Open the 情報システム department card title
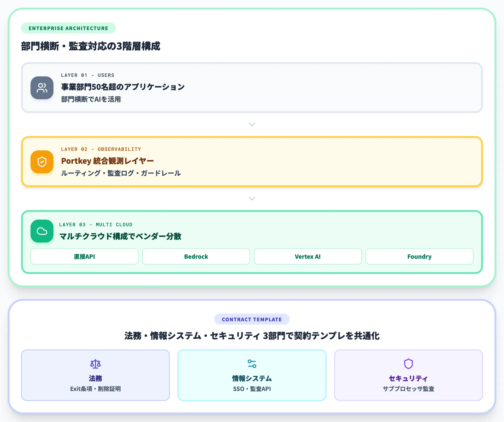 (x=252, y=378)
